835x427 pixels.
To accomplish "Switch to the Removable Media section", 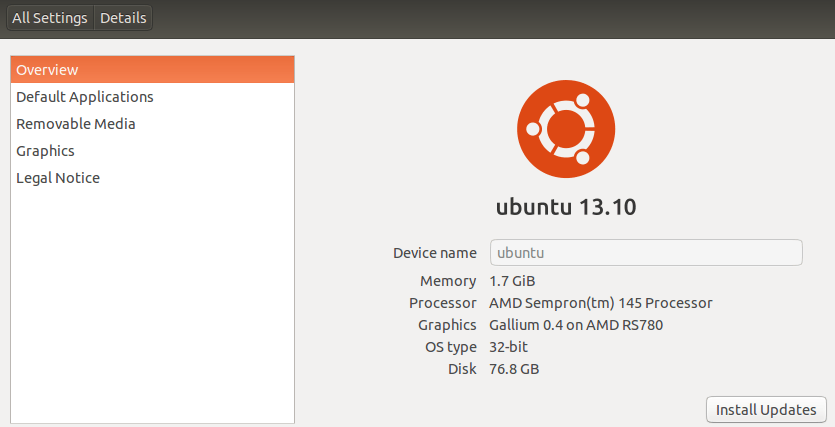I will 76,124.
